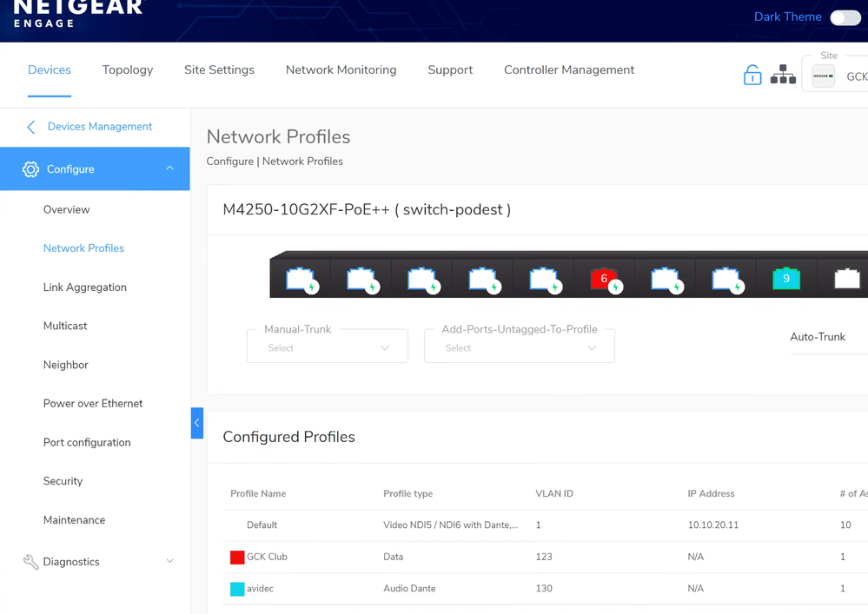Viewport: 868px width, 614px height.
Task: Open the Controller Management tab
Action: [569, 69]
